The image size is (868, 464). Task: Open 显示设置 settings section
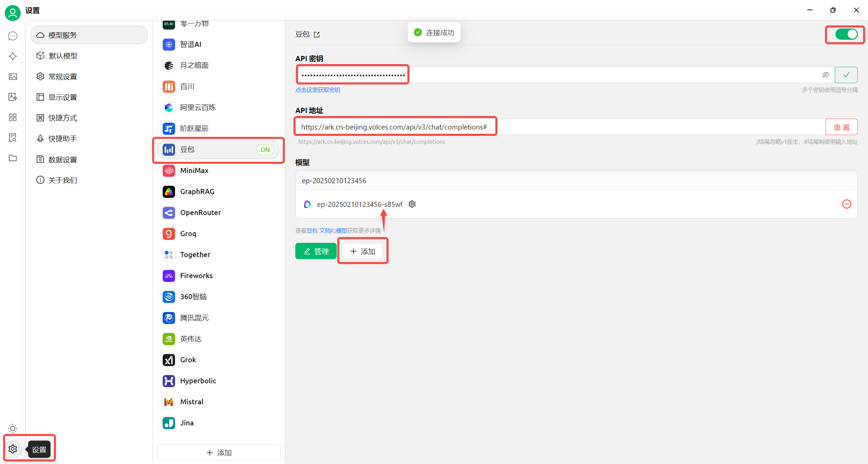coord(63,97)
